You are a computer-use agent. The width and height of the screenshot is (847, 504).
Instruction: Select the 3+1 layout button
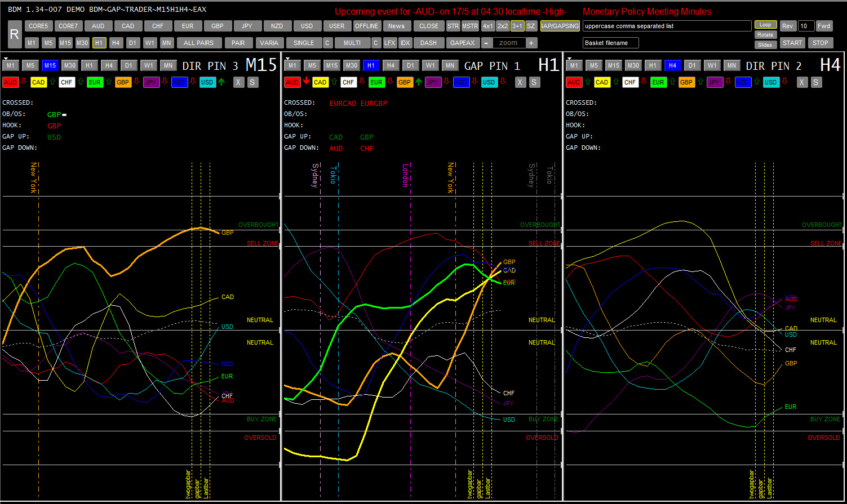point(517,26)
